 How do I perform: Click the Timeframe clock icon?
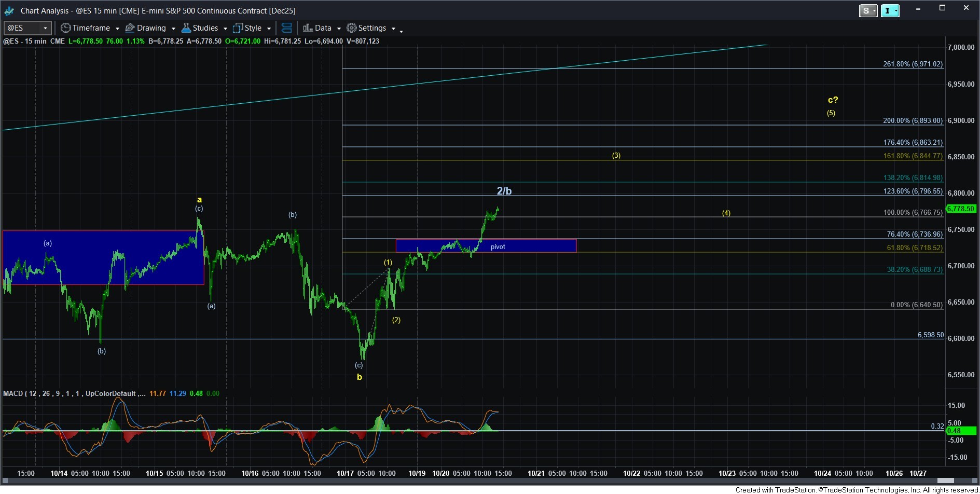click(65, 28)
